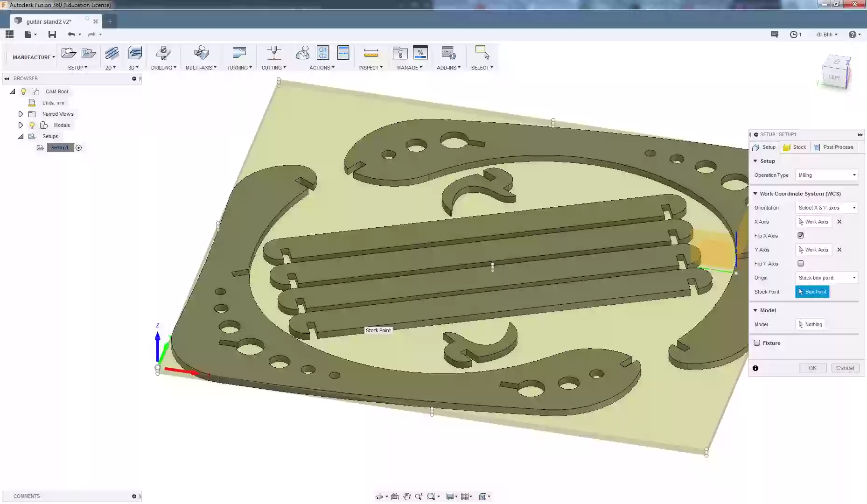The height and width of the screenshot is (504, 867).
Task: Open the data panel grid icon
Action: [9, 34]
